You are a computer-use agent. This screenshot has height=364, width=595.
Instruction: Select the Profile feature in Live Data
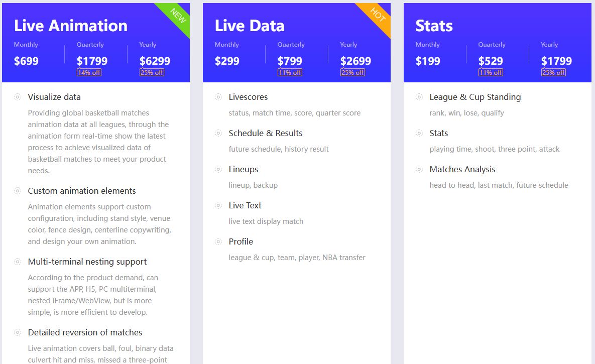241,241
